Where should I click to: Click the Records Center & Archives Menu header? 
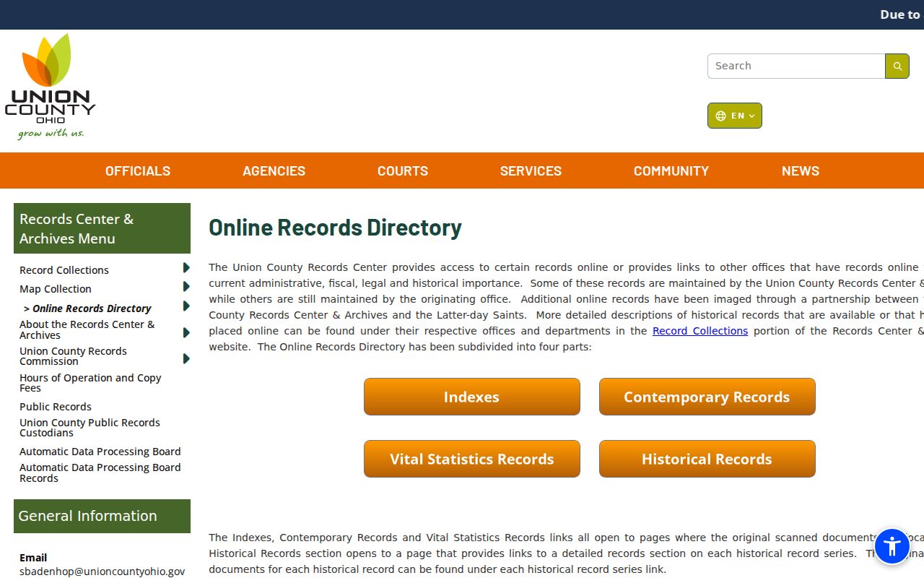102,228
